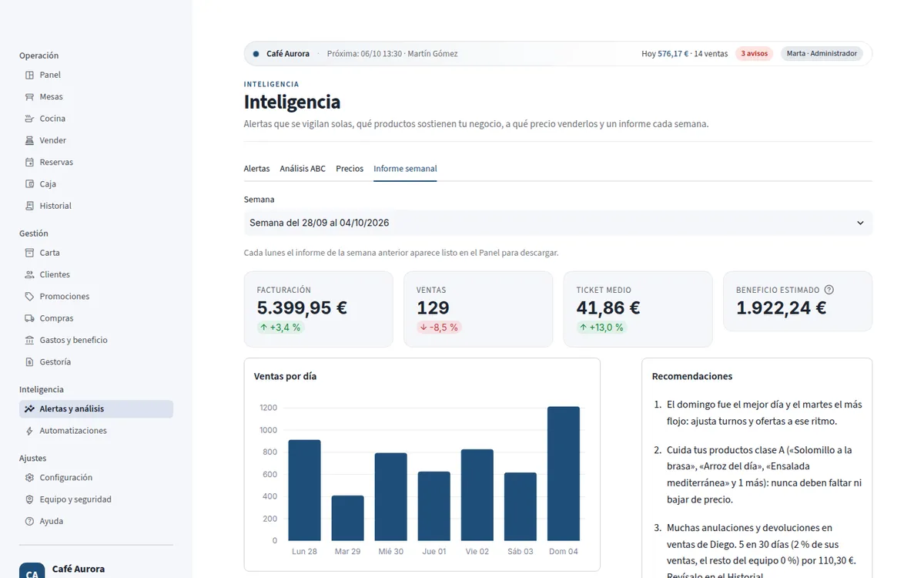Click the Facturación value 5.399,95 €

coord(302,308)
